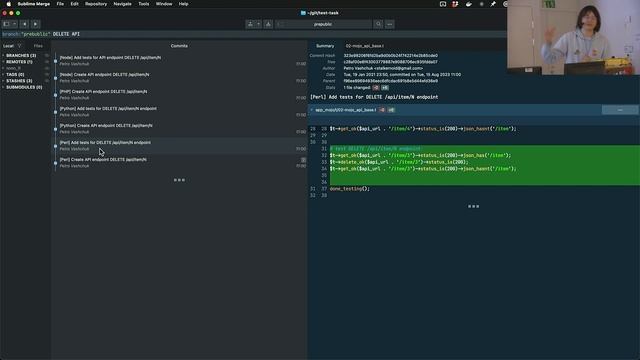The height and width of the screenshot is (360, 640).
Task: Switch to the 02-mojo_api_base.t file tab
Action: [364, 46]
